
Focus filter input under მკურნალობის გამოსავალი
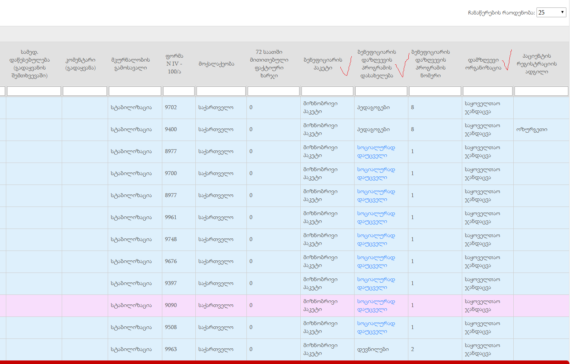pyautogui.click(x=135, y=91)
